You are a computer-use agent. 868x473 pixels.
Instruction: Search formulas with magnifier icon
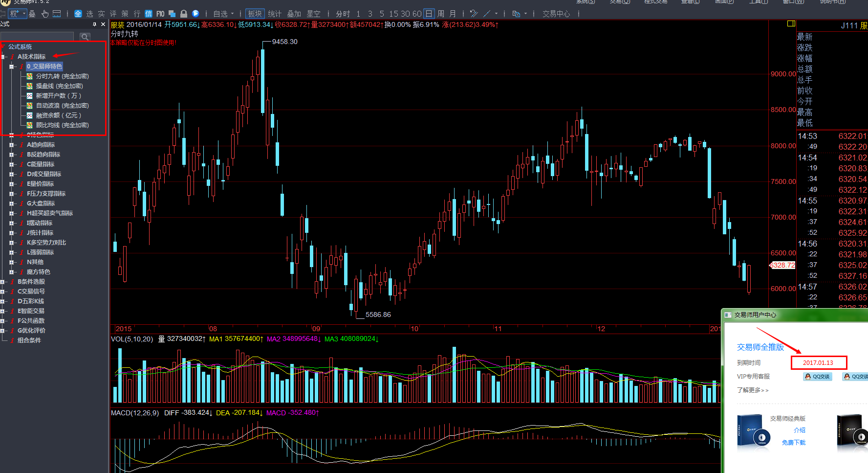[85, 37]
